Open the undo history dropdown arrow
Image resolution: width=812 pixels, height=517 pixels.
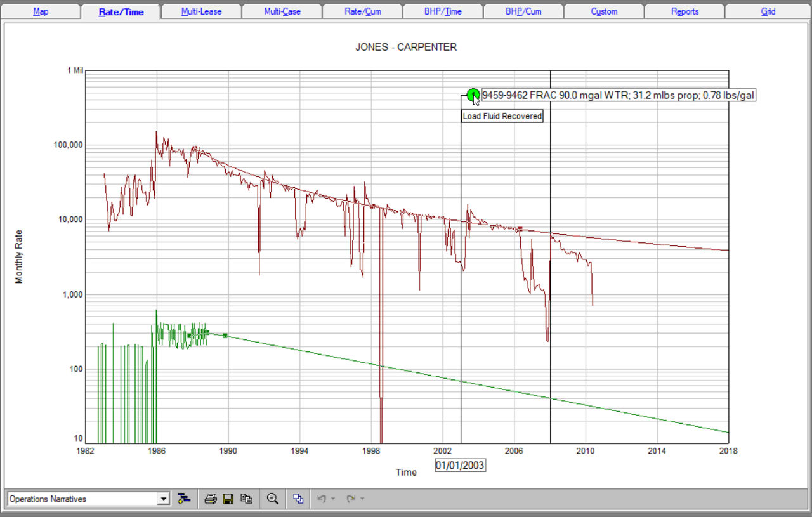coord(333,499)
